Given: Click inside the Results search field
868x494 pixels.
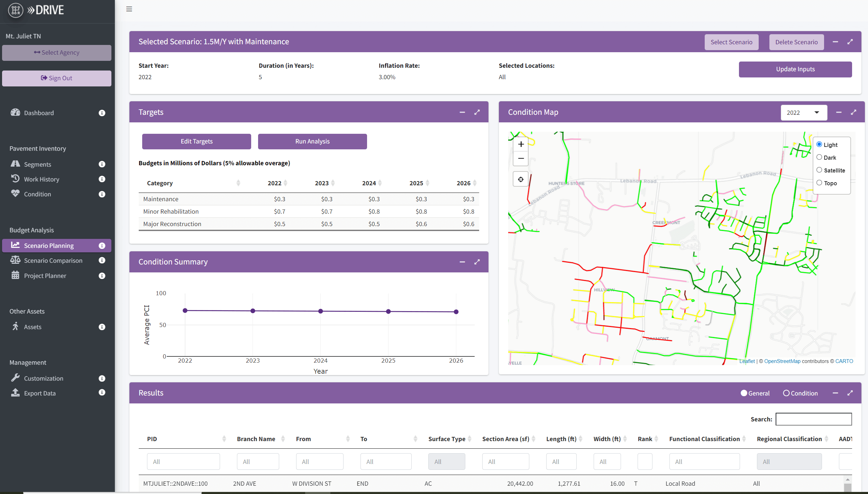Looking at the screenshot, I should click(x=814, y=419).
